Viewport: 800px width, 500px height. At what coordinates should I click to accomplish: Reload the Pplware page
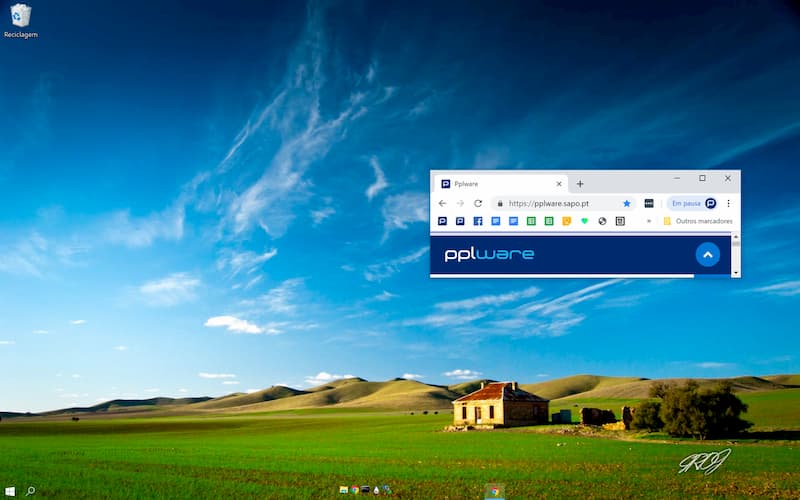478,203
